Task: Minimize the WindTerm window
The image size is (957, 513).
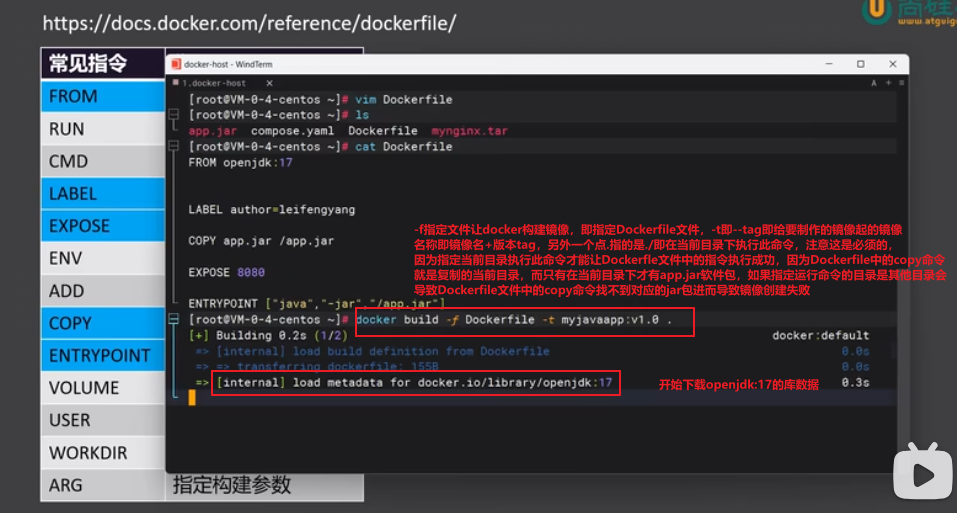Action: [829, 64]
